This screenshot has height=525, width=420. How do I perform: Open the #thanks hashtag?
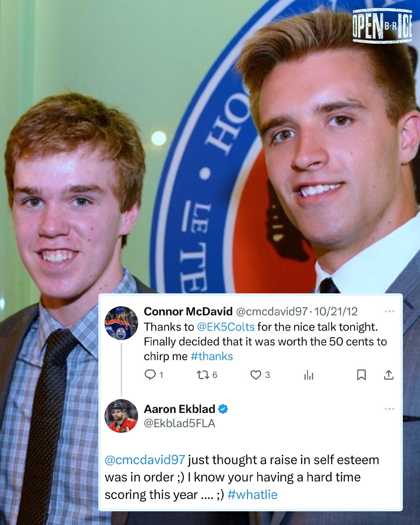click(212, 356)
